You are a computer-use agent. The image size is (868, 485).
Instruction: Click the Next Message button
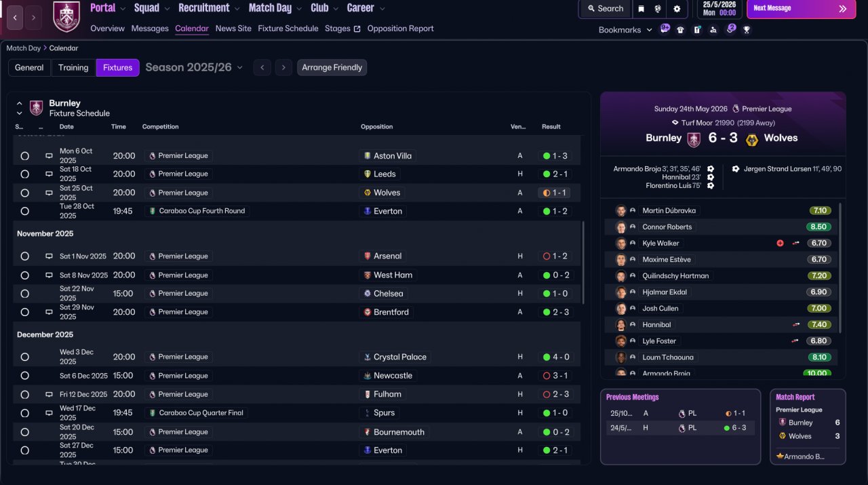pyautogui.click(x=801, y=9)
